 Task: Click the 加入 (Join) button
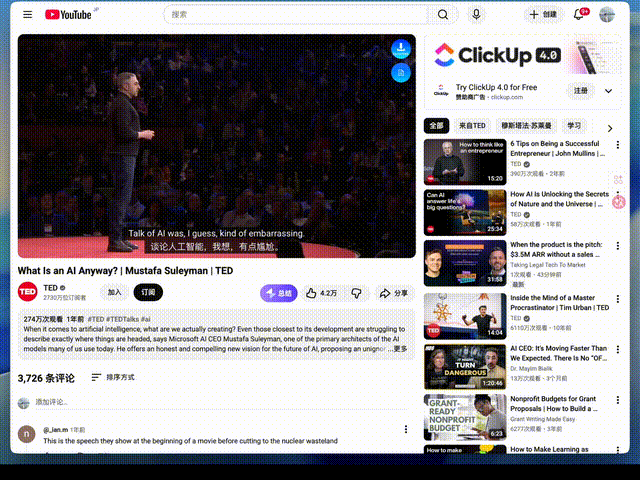tap(114, 292)
